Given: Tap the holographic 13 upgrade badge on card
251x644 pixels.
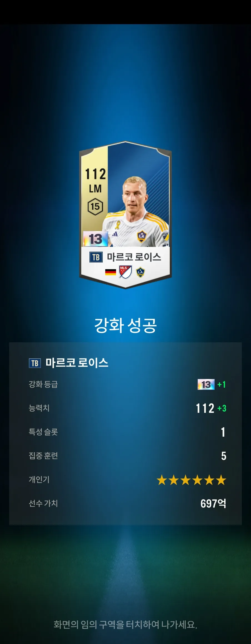Looking at the screenshot, I should pyautogui.click(x=96, y=239).
